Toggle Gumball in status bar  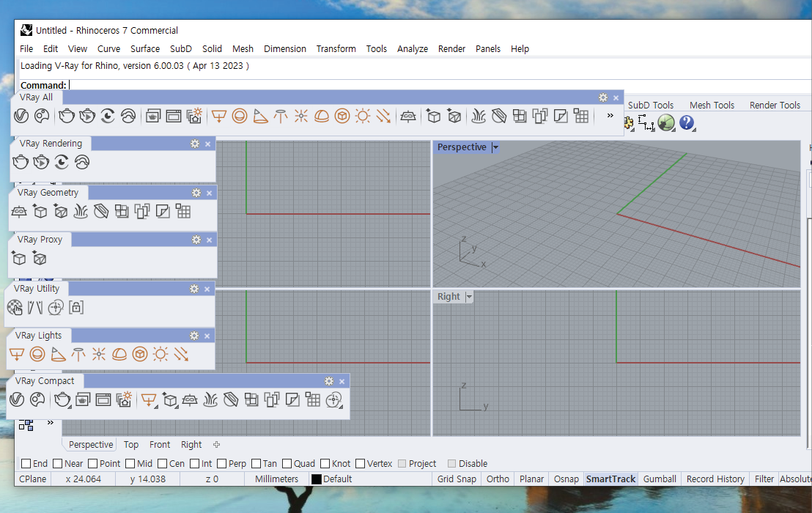click(x=660, y=479)
